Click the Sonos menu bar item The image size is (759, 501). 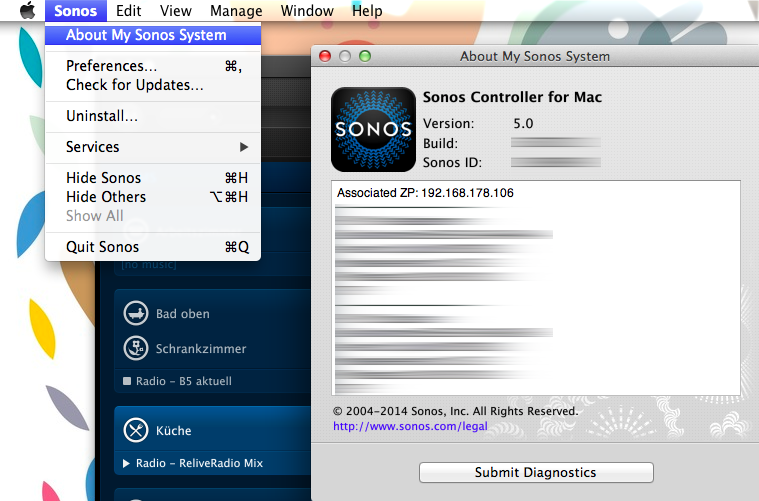point(76,11)
